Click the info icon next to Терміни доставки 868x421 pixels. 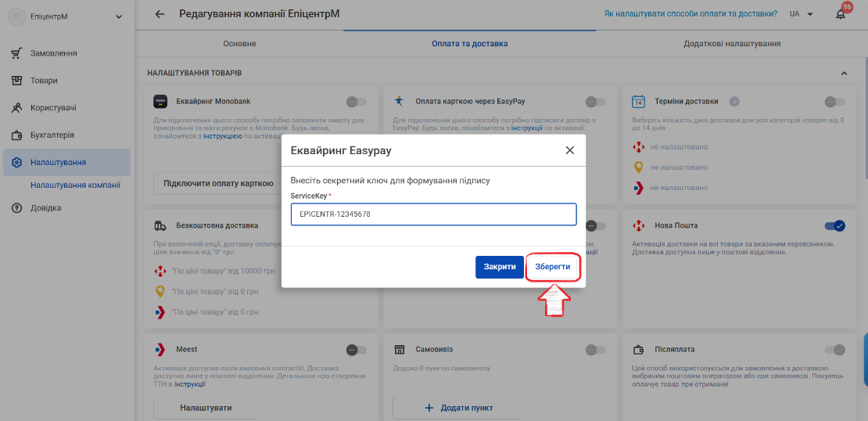tap(734, 102)
